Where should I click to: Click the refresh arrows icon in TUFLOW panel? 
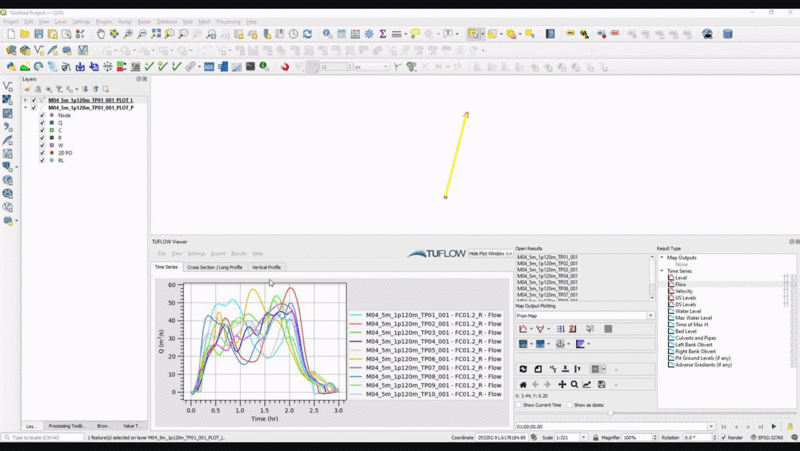point(522,369)
